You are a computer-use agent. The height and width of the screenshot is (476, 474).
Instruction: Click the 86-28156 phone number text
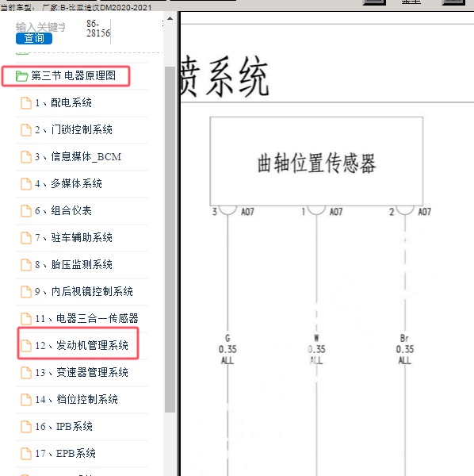98,29
